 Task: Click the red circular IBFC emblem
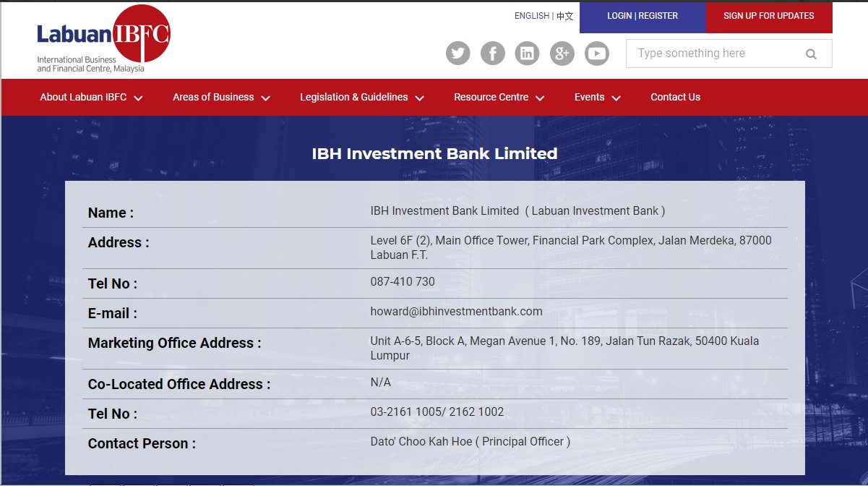tap(142, 34)
